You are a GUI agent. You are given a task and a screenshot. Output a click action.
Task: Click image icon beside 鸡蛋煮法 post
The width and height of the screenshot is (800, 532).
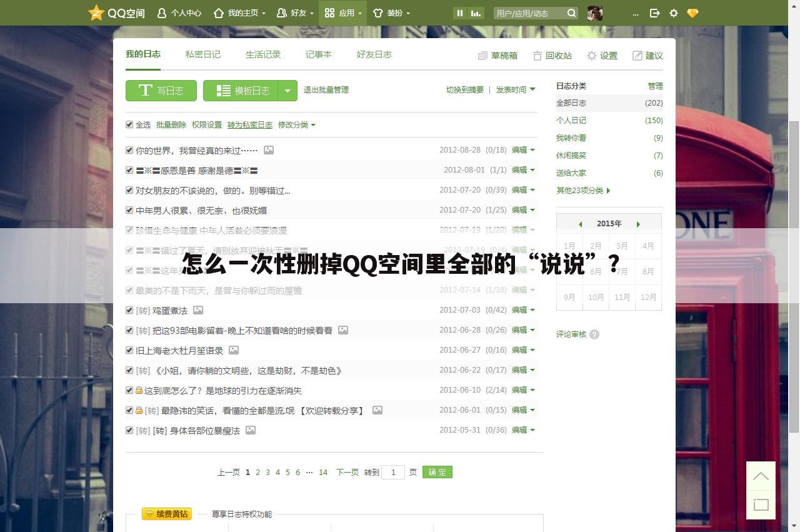pyautogui.click(x=198, y=310)
